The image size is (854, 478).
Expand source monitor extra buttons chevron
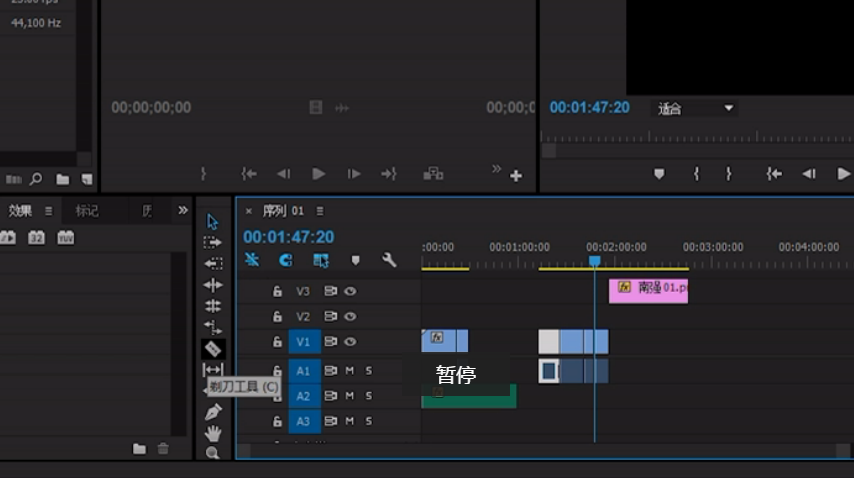(496, 169)
